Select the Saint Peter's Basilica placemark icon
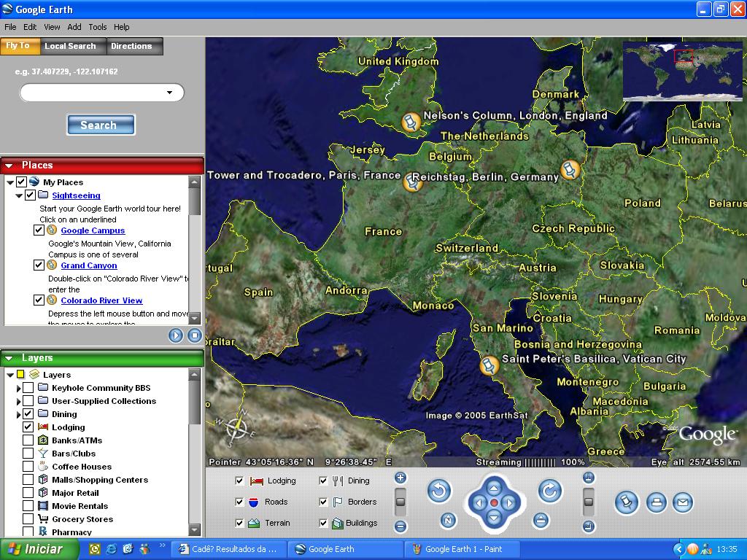The width and height of the screenshot is (747, 560). pos(489,365)
